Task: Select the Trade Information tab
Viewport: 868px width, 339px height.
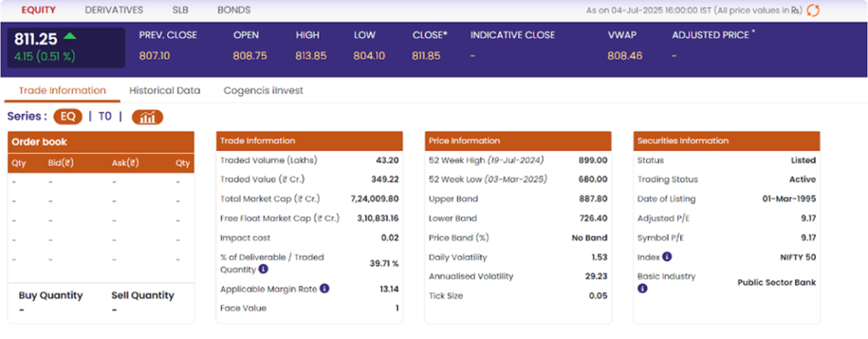Action: pyautogui.click(x=62, y=90)
